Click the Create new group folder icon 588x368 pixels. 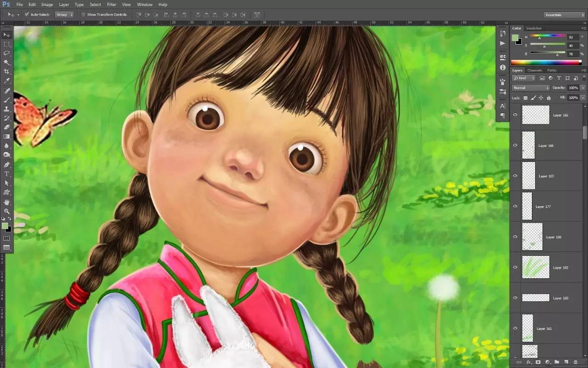(x=557, y=362)
